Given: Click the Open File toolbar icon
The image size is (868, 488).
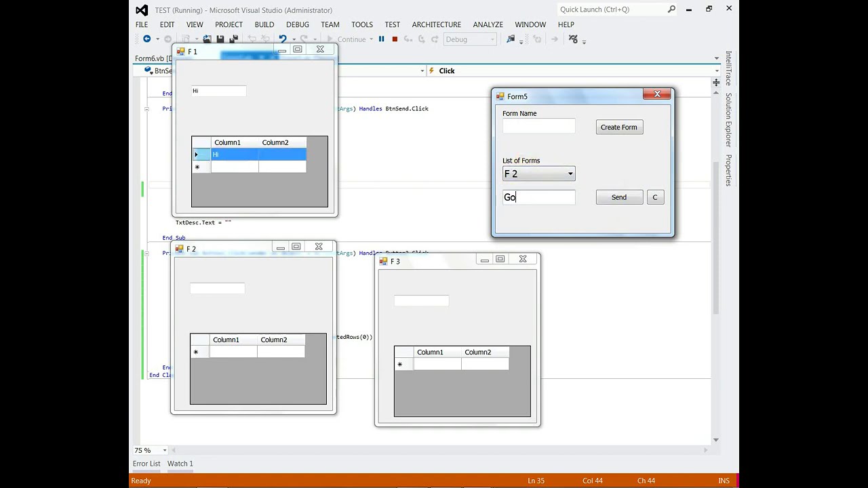Looking at the screenshot, I should [208, 39].
